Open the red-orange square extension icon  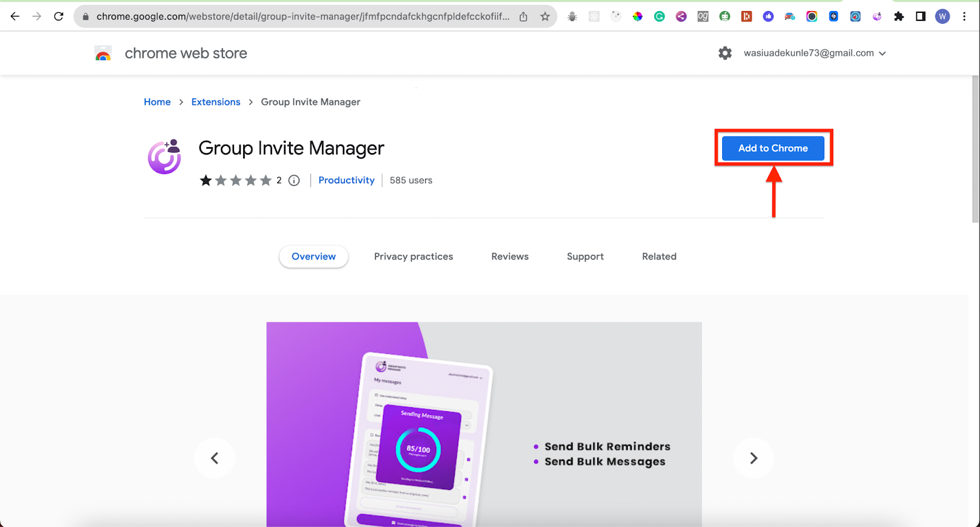click(747, 17)
